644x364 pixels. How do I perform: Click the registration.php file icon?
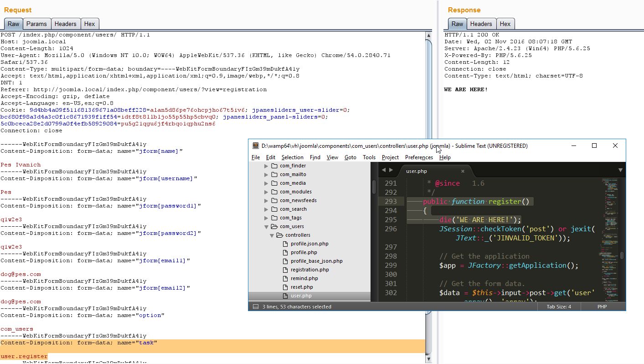(x=286, y=270)
